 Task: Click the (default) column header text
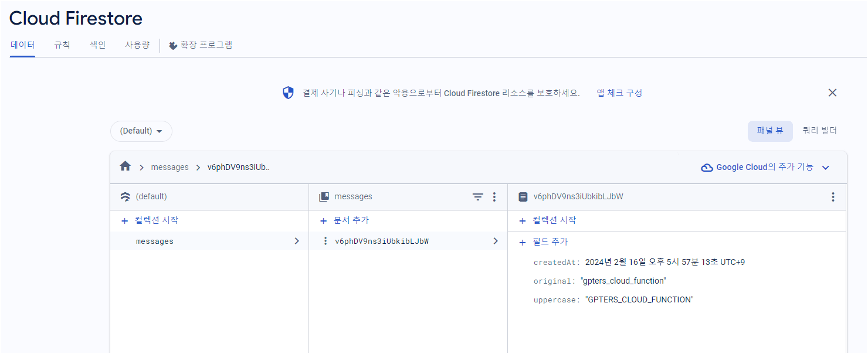point(151,196)
